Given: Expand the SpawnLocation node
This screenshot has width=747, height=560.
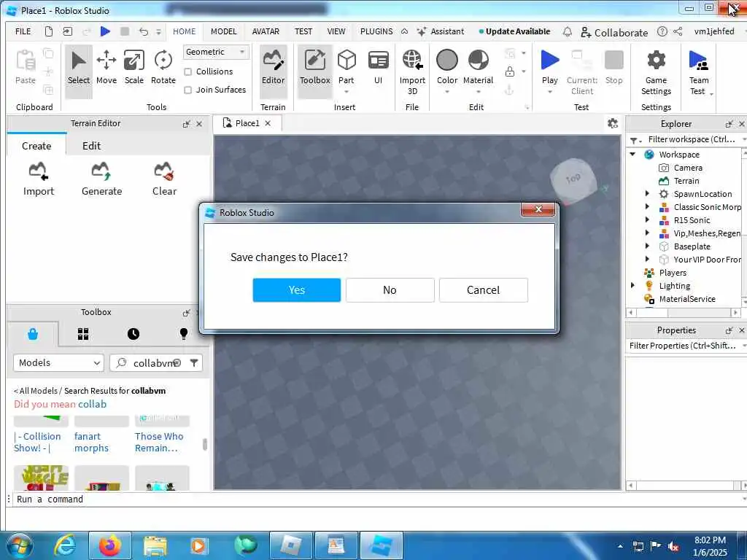Looking at the screenshot, I should (x=647, y=194).
